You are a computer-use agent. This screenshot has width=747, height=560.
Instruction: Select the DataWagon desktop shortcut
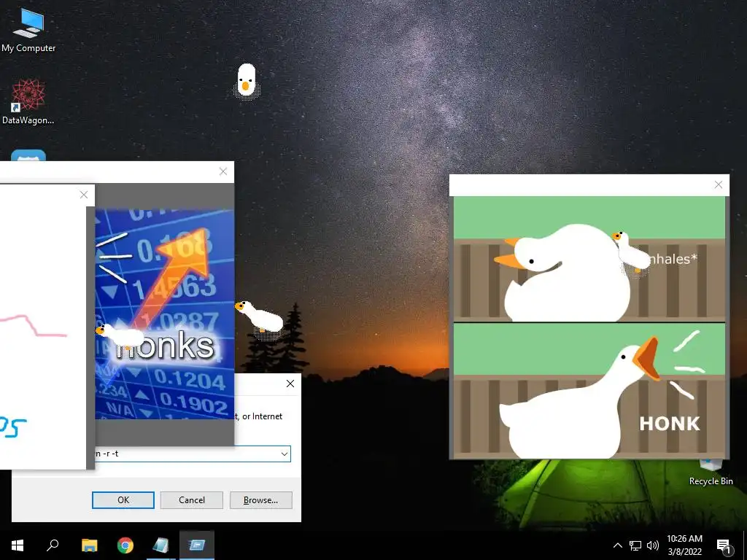pos(28,101)
